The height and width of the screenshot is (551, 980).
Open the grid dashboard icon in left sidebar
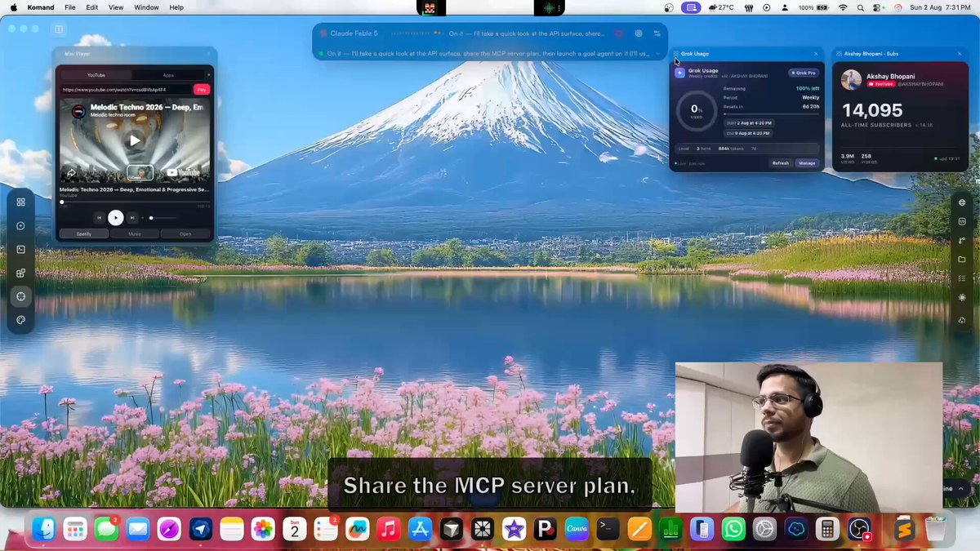coord(21,202)
